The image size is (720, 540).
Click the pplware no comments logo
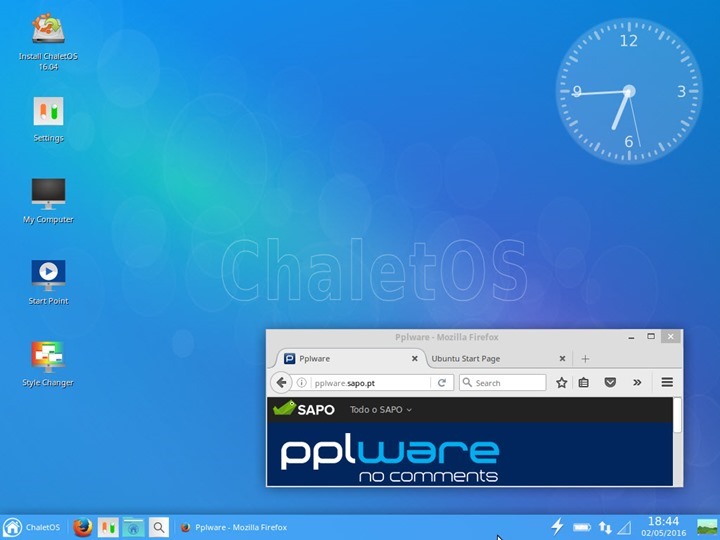click(x=389, y=459)
